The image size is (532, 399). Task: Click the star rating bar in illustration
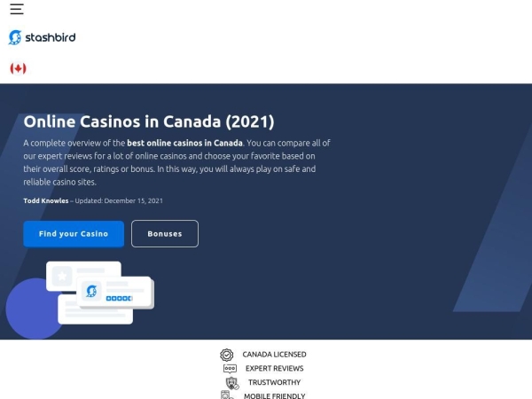pyautogui.click(x=119, y=298)
